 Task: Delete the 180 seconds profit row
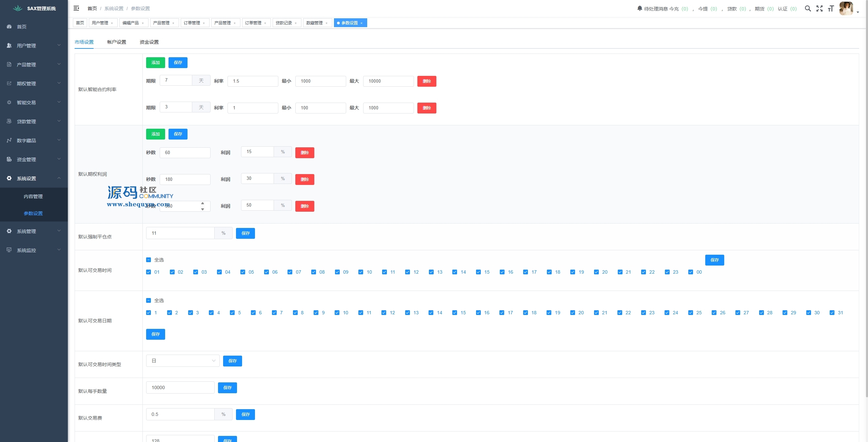[x=304, y=179]
